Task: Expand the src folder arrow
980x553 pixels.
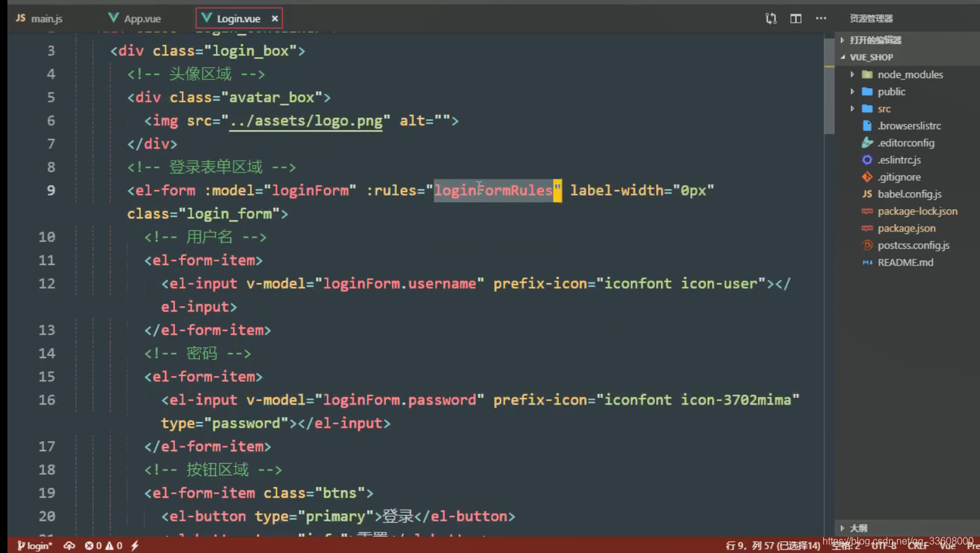Action: coord(852,109)
